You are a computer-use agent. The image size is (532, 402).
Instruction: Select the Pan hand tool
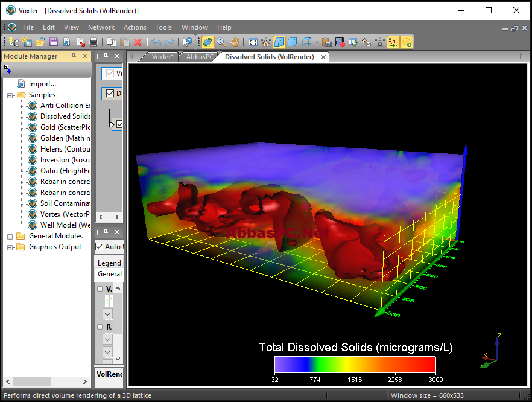point(235,42)
